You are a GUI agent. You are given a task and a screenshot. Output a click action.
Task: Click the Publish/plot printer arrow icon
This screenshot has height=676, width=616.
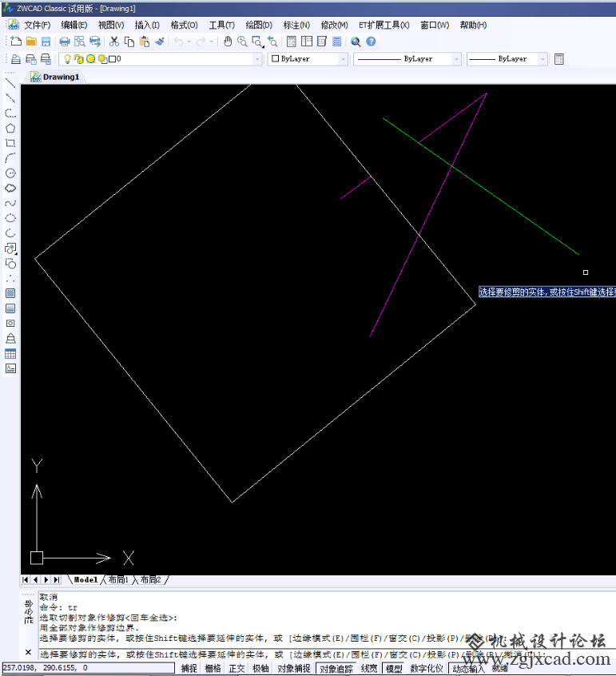point(95,42)
